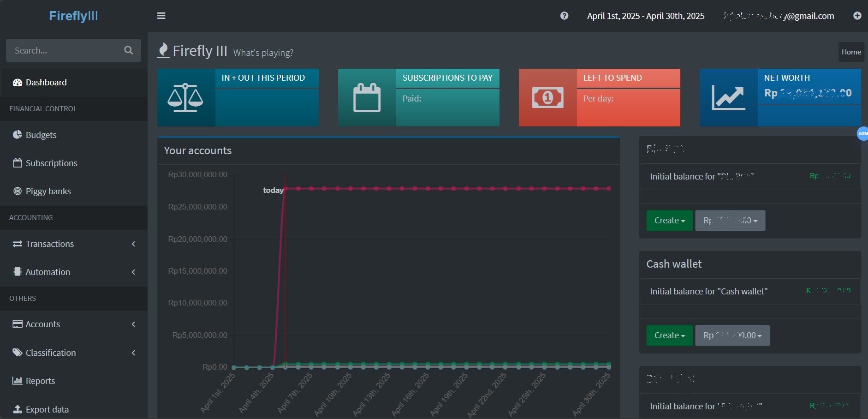Click the plus icon in the top bar
The width and height of the screenshot is (868, 419).
click(858, 15)
